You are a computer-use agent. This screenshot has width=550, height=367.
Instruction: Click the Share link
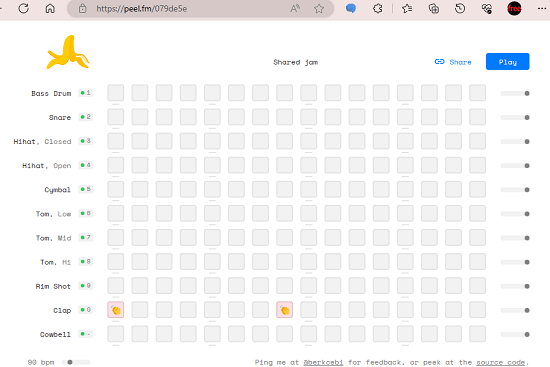[453, 62]
